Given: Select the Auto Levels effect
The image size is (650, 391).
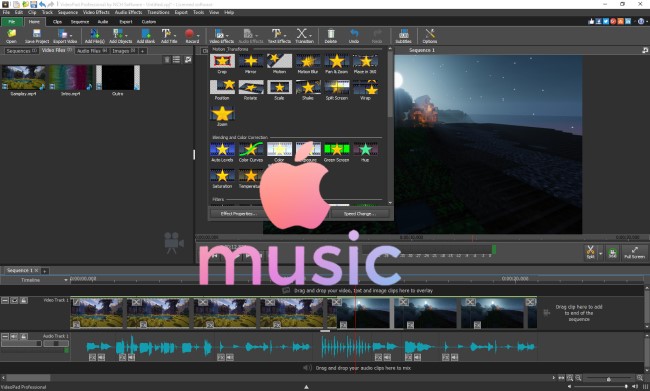Looking at the screenshot, I should click(x=222, y=152).
